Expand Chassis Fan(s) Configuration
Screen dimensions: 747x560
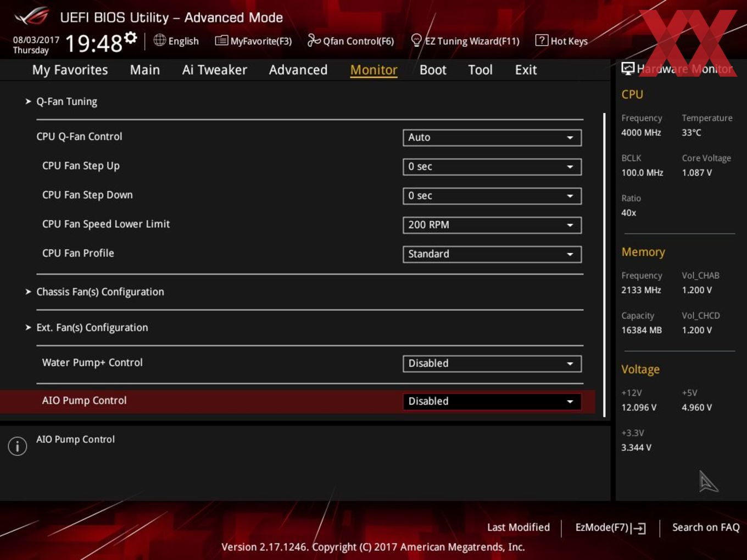pos(100,292)
